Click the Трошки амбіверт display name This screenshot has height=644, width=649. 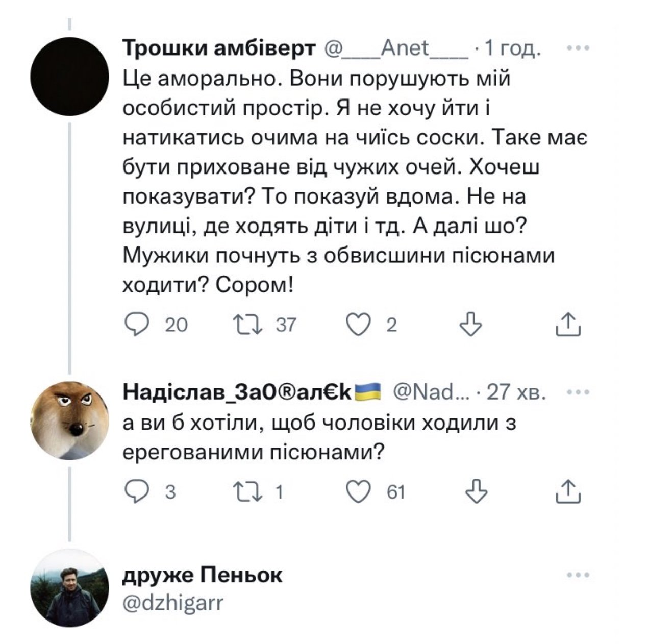point(219,49)
